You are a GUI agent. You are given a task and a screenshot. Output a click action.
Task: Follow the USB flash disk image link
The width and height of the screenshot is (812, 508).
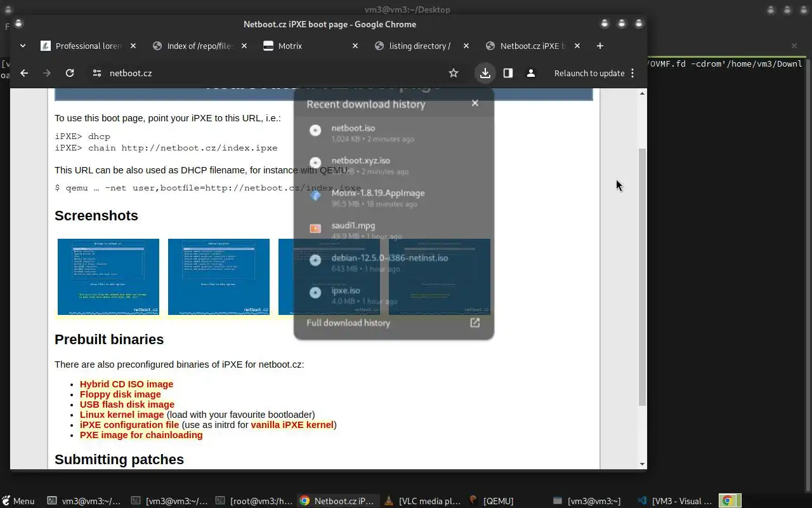coord(127,404)
